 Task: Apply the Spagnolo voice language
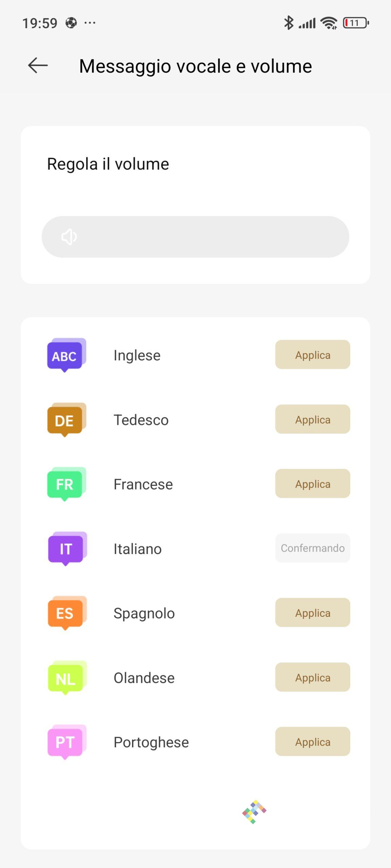click(x=312, y=612)
